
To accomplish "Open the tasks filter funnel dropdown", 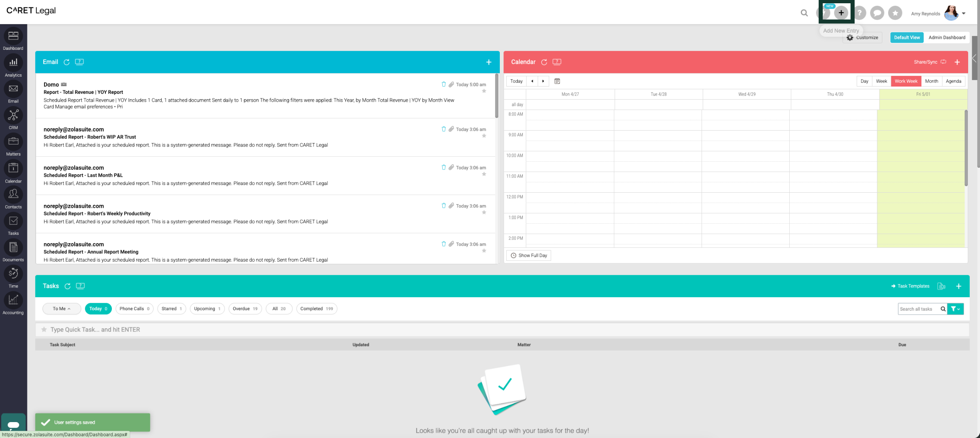I will pyautogui.click(x=955, y=309).
